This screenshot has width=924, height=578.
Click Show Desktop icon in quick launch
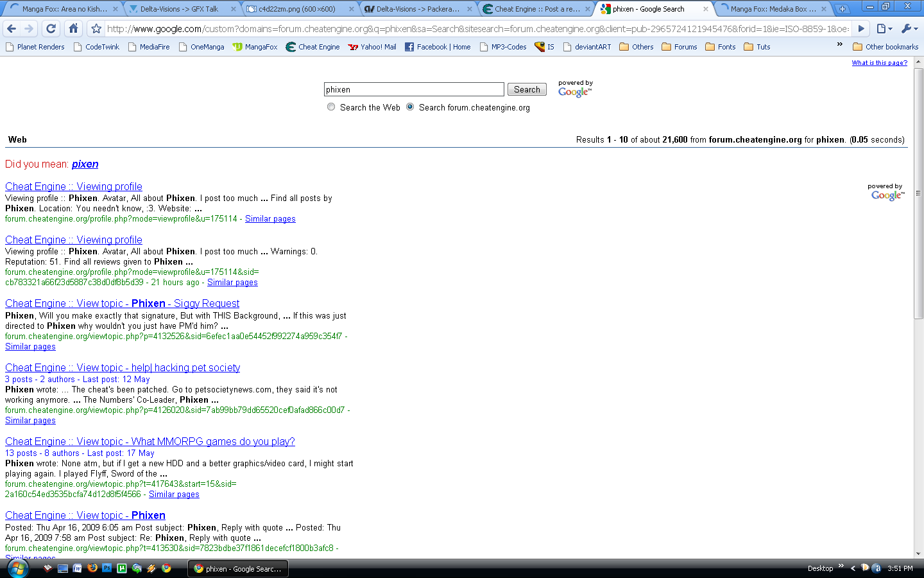tap(63, 568)
